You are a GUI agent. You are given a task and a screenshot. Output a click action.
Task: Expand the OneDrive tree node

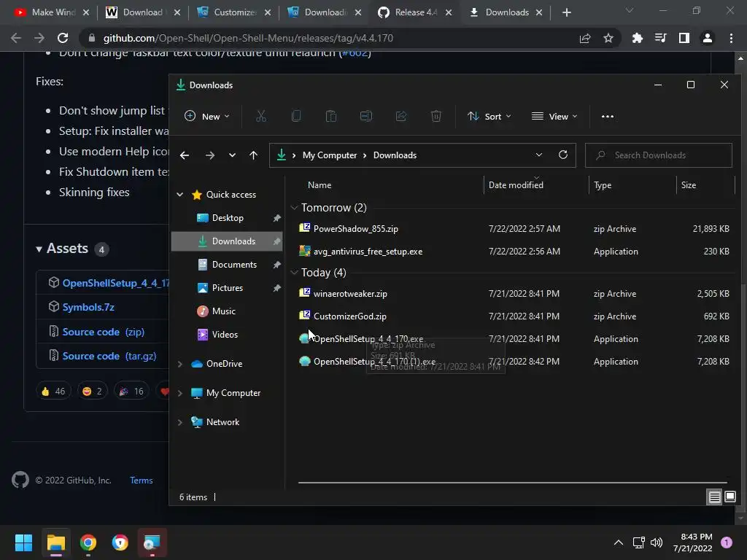point(180,364)
